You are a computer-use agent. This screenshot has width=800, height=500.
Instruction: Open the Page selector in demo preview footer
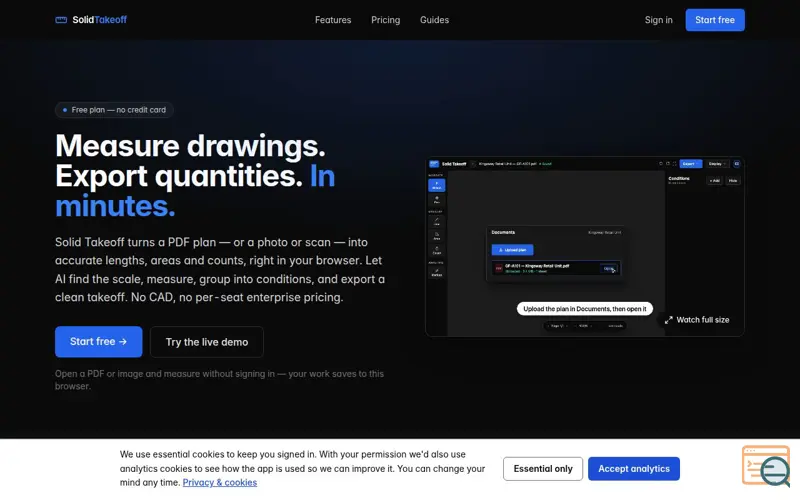(557, 326)
